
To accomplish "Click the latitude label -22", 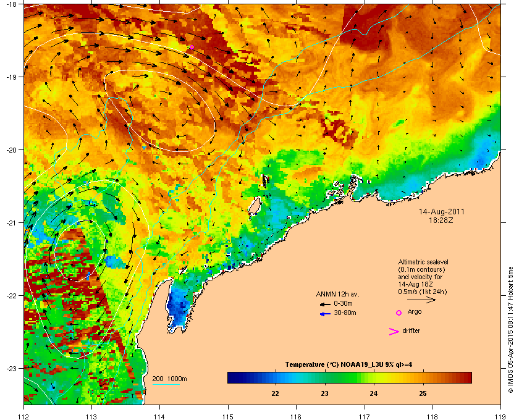I will click(11, 296).
